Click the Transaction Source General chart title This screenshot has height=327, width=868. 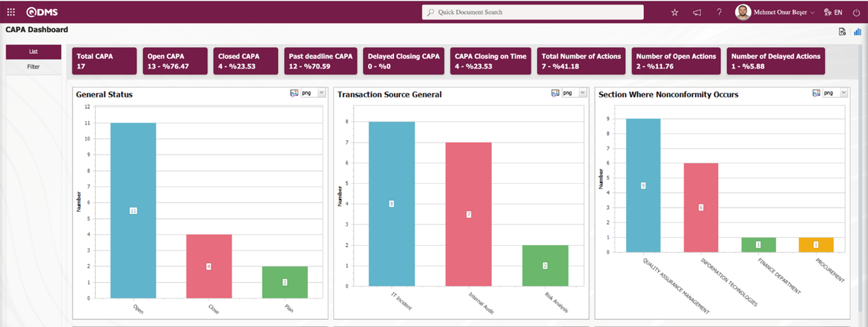(x=390, y=95)
